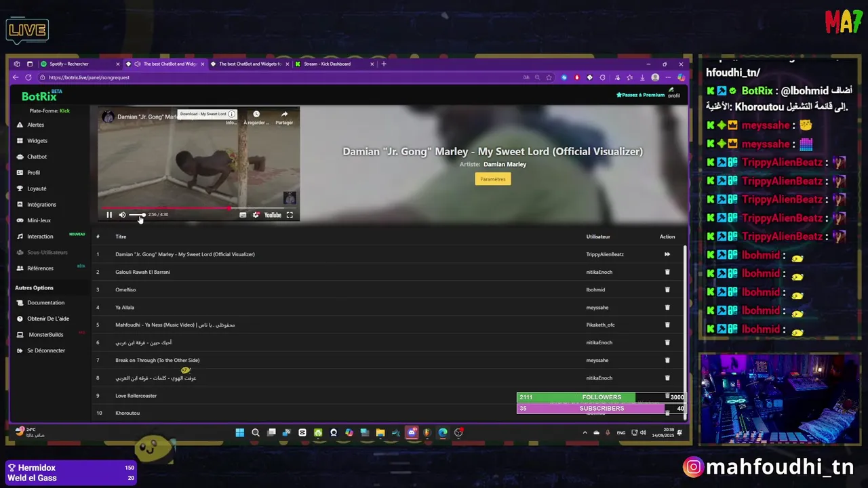Open Alertes in the sidebar
This screenshot has height=488, width=868.
(x=35, y=125)
